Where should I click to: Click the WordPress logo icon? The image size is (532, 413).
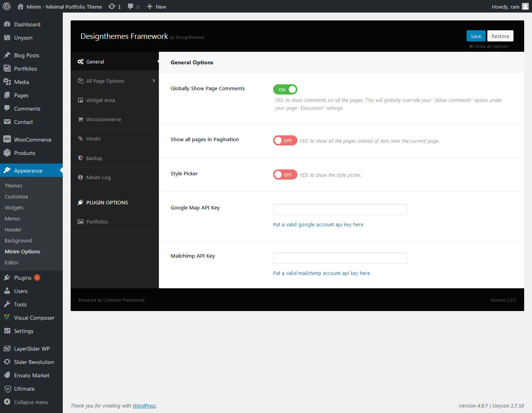[x=7, y=6]
